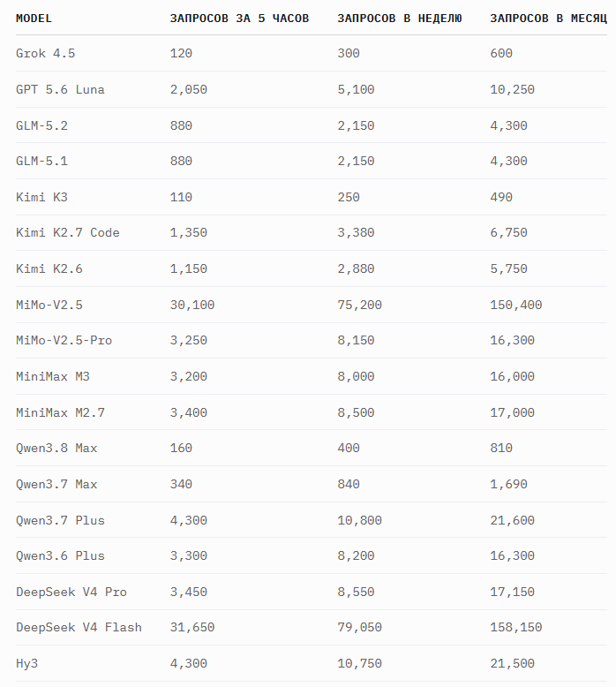Click Kimi K2.7 Code model cell
Image resolution: width=616 pixels, height=687 pixels.
[68, 232]
